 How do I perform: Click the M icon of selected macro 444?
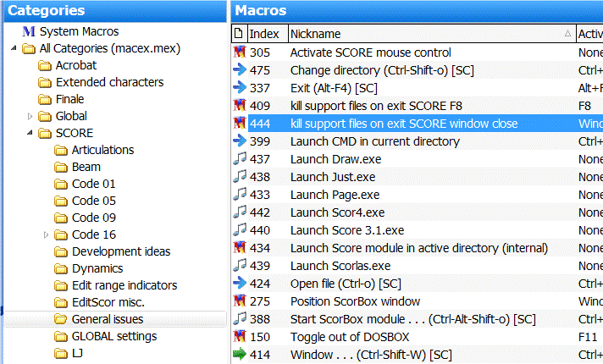[240, 123]
